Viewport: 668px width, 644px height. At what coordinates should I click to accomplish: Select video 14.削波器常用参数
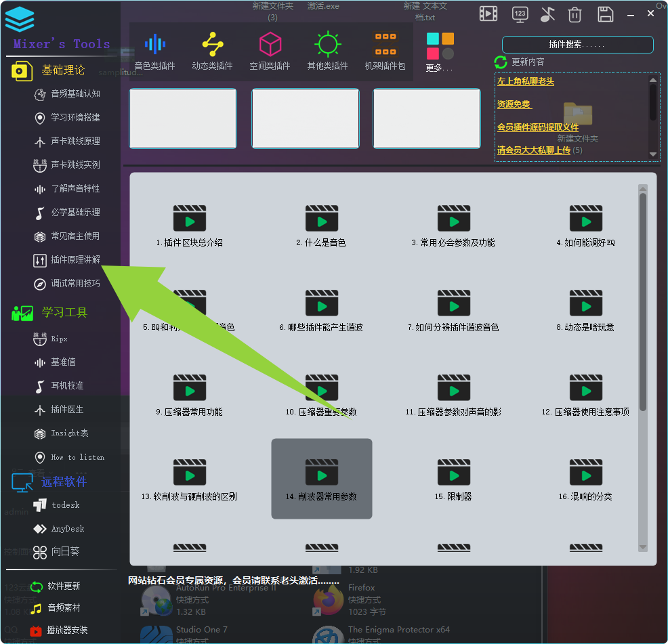[322, 479]
